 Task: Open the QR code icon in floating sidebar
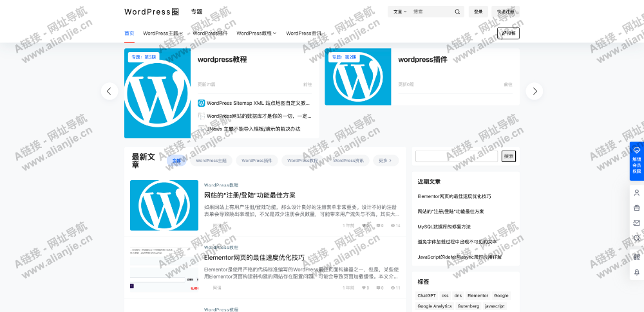[x=637, y=257]
